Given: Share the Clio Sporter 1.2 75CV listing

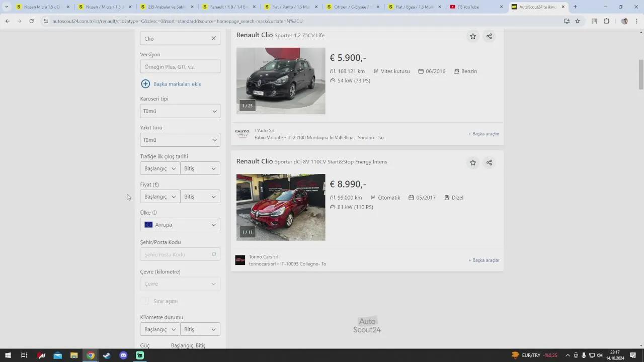Looking at the screenshot, I should pos(489,36).
